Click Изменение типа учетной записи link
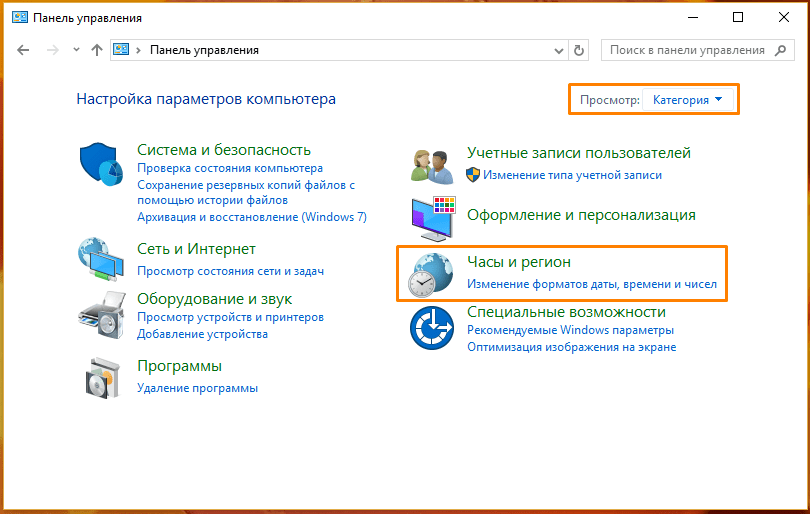The width and height of the screenshot is (810, 514). (572, 175)
